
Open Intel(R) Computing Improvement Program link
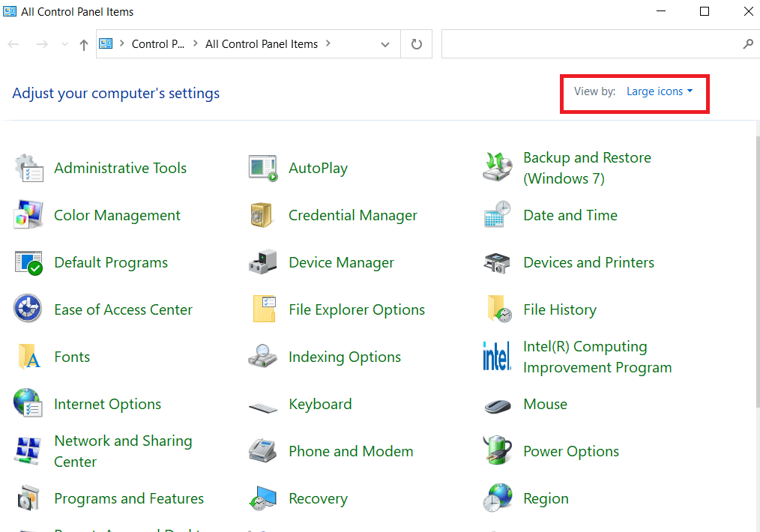point(597,357)
